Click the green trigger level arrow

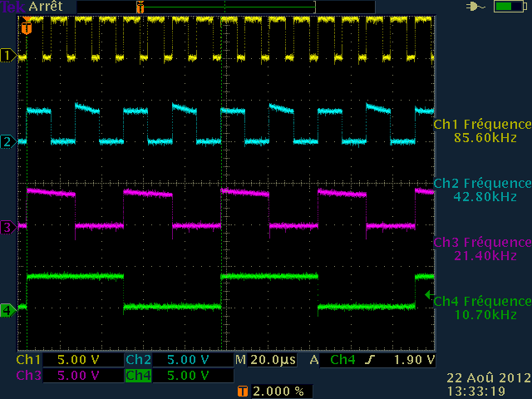click(429, 294)
